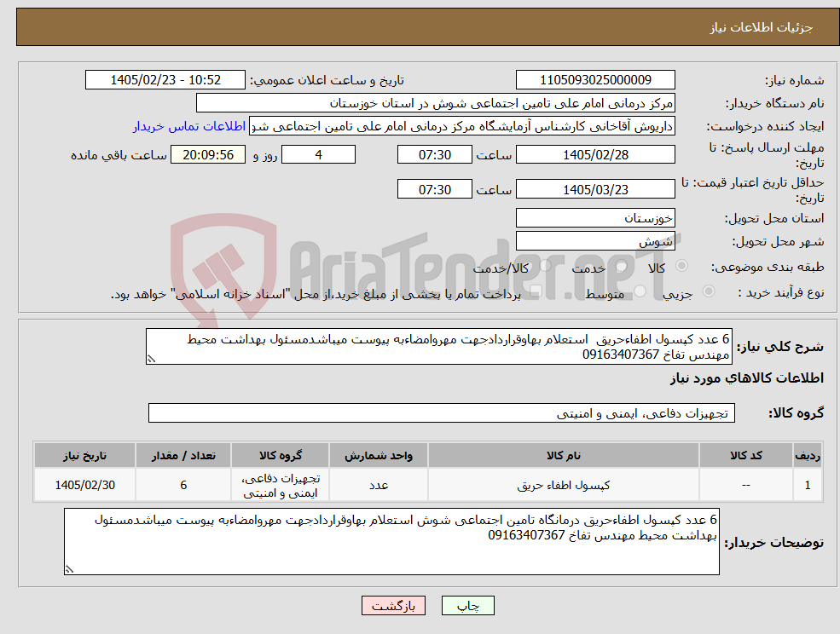840x634 pixels.
Task: Click the remaining days field showing 4
Action: click(x=318, y=155)
